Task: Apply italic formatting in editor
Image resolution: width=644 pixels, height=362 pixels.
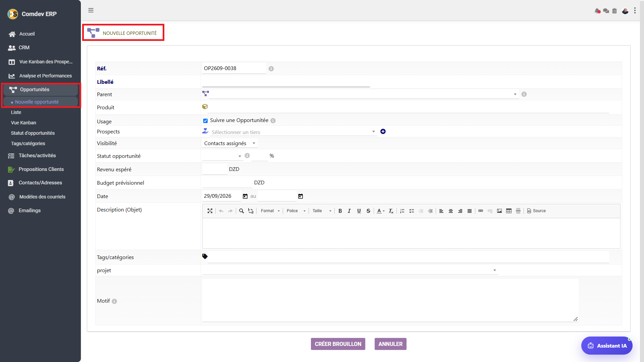Action: pos(349,211)
